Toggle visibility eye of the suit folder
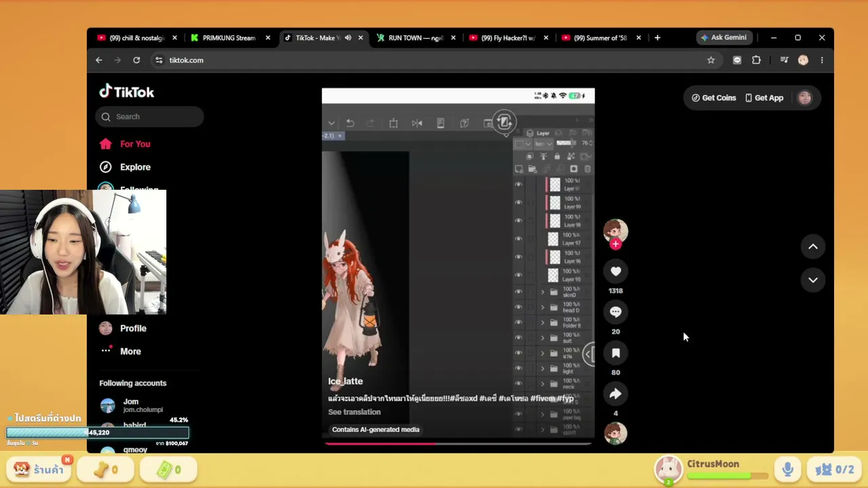The height and width of the screenshot is (488, 868). point(519,338)
